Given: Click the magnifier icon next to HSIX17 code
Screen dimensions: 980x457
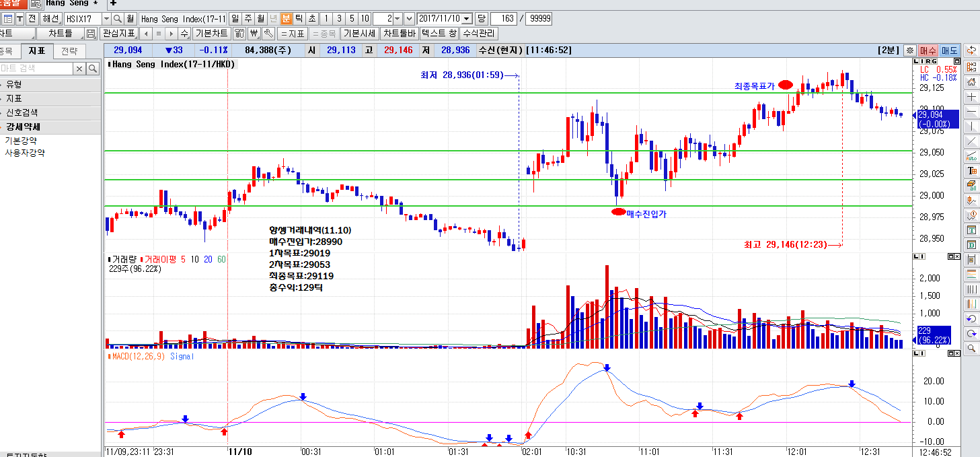Looking at the screenshot, I should pyautogui.click(x=117, y=19).
